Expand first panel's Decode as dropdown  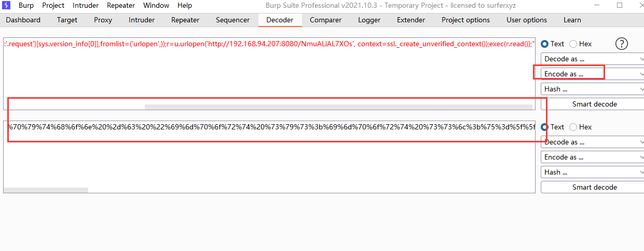pos(593,59)
